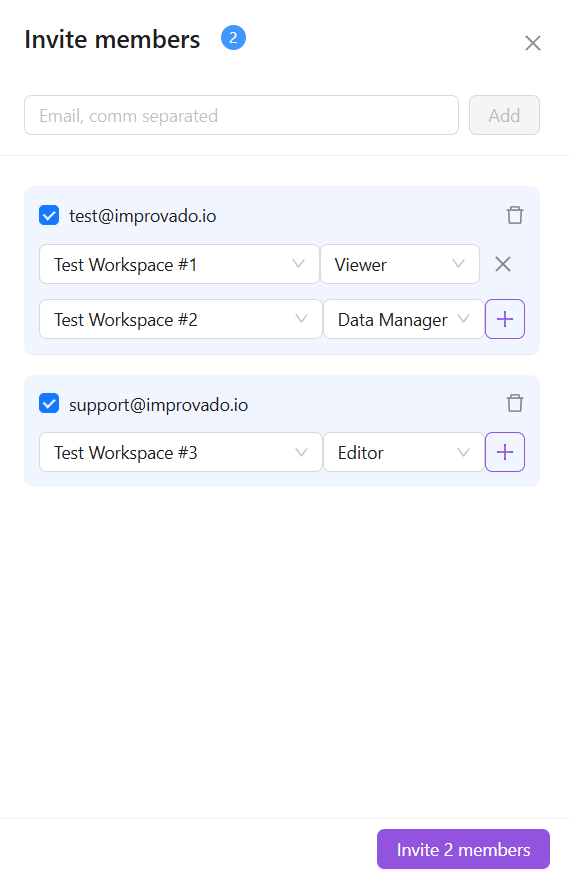Add a workspace row below Test Workspace #2
The height and width of the screenshot is (879, 570).
[x=505, y=319]
